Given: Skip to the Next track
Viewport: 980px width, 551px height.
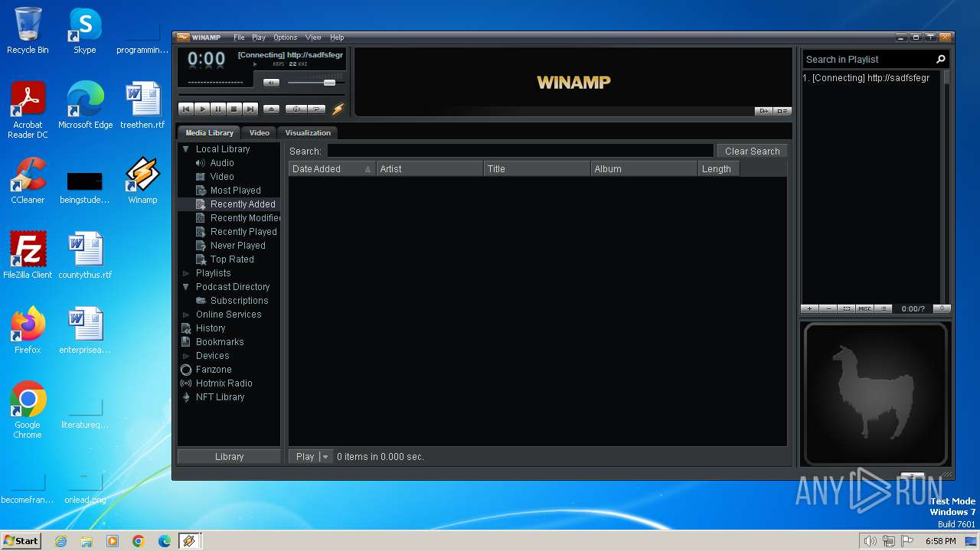Looking at the screenshot, I should (x=250, y=109).
